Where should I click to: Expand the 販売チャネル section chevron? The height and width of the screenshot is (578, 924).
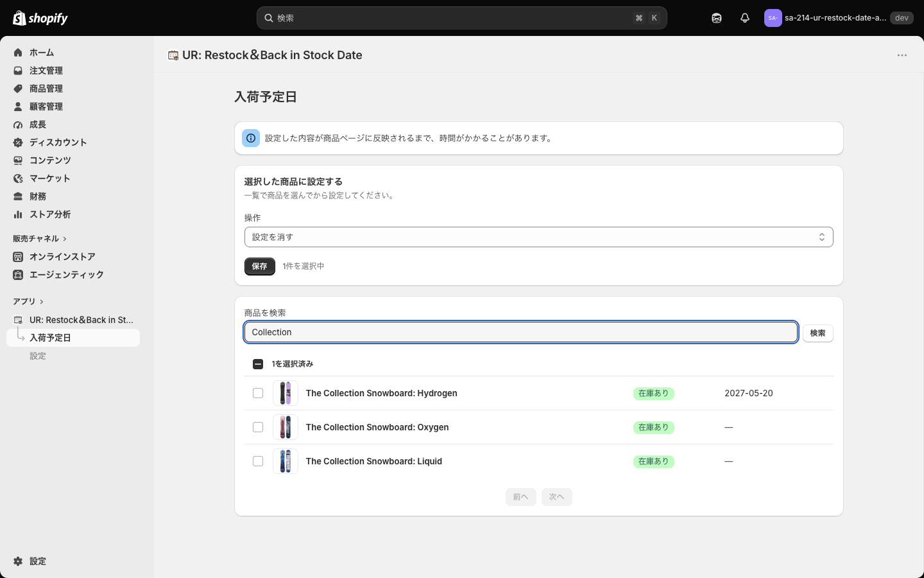click(65, 239)
